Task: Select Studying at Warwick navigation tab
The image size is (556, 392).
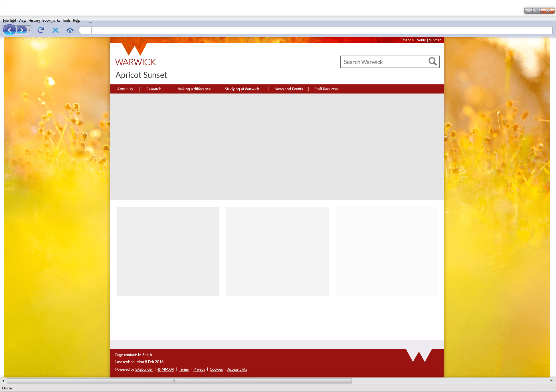Action: click(x=242, y=89)
